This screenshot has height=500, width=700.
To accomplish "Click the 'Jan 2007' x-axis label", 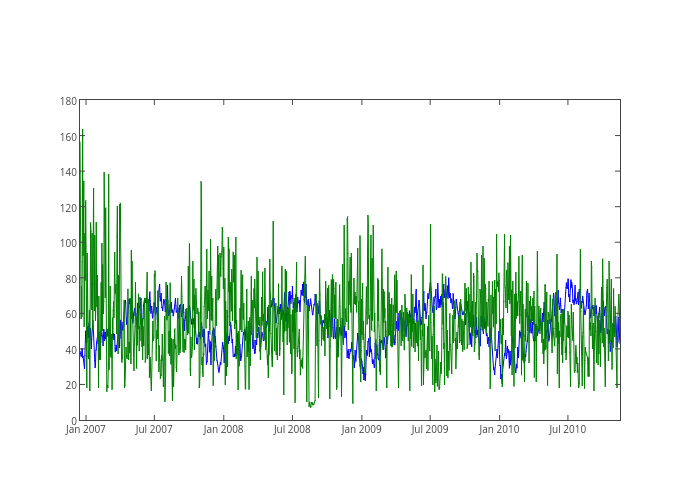I will point(86,429).
